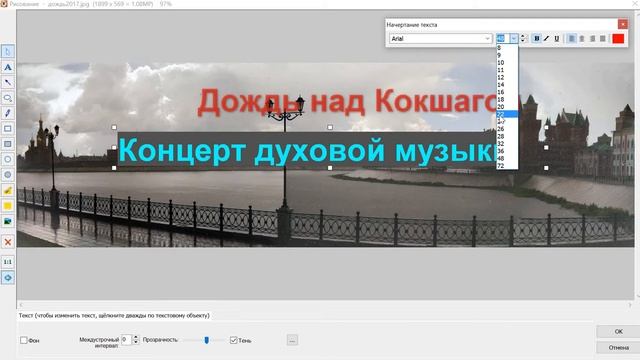Click the red Дождь над Кокшагой title
This screenshot has height=360, width=640.
click(347, 102)
